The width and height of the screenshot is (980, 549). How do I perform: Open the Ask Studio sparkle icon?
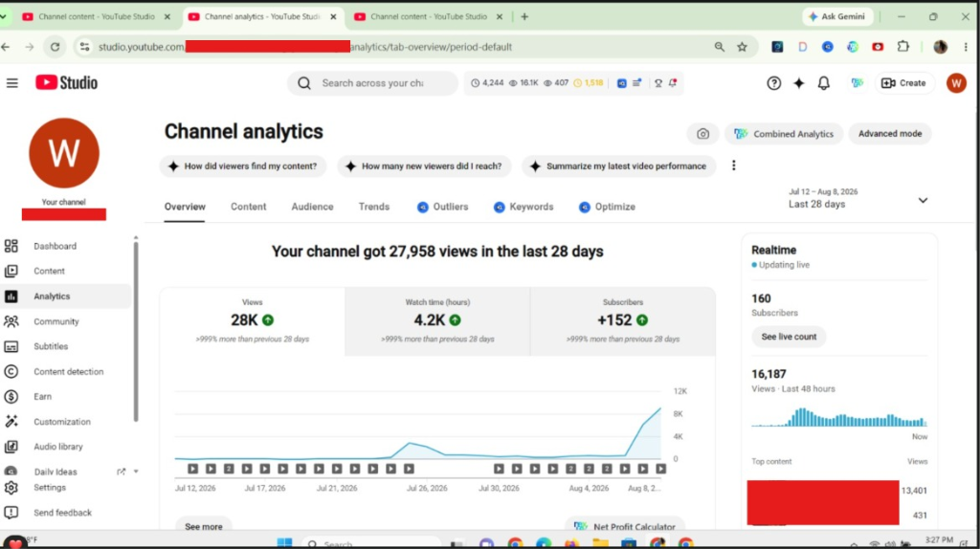[x=799, y=83]
